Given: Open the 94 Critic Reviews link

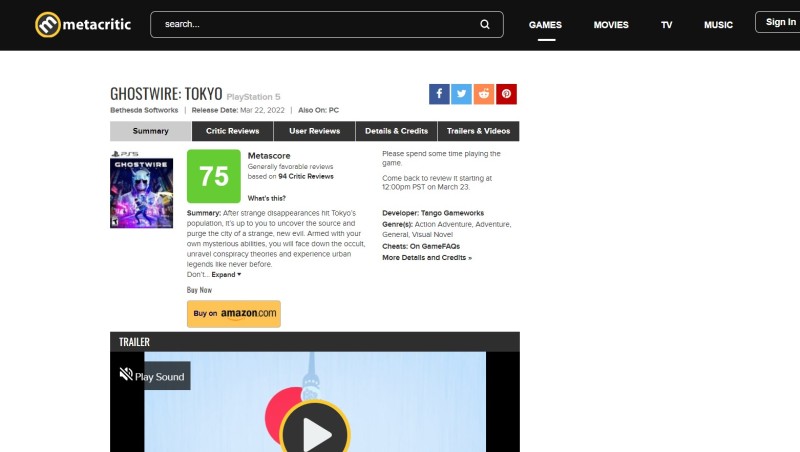Looking at the screenshot, I should click(306, 177).
